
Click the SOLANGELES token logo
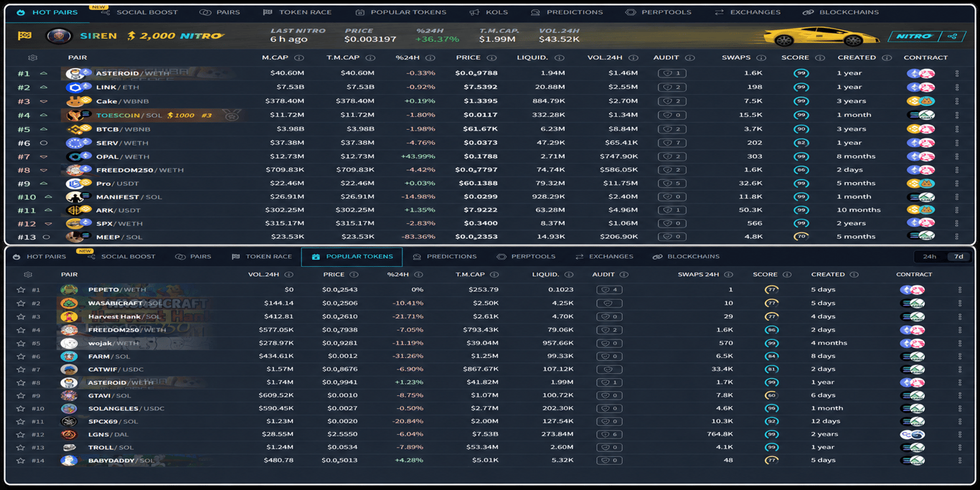click(69, 408)
